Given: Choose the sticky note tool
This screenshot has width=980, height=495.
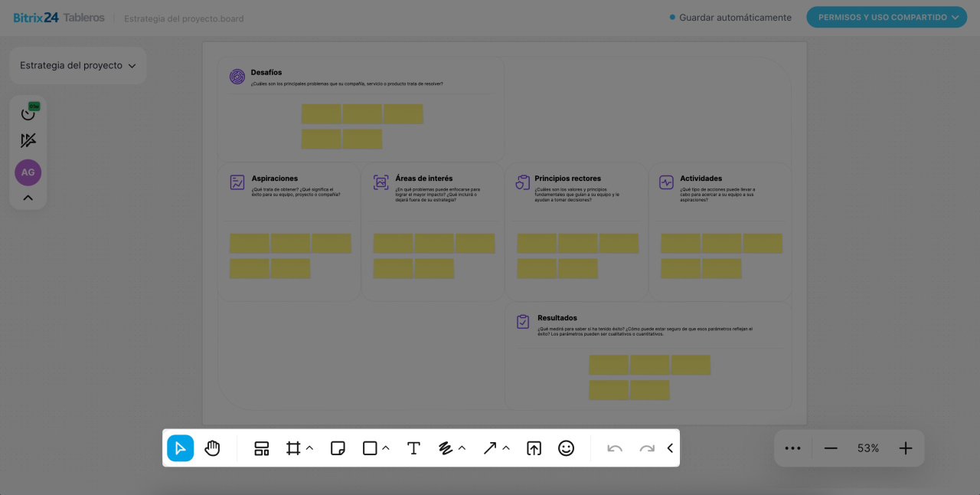Looking at the screenshot, I should [x=338, y=448].
